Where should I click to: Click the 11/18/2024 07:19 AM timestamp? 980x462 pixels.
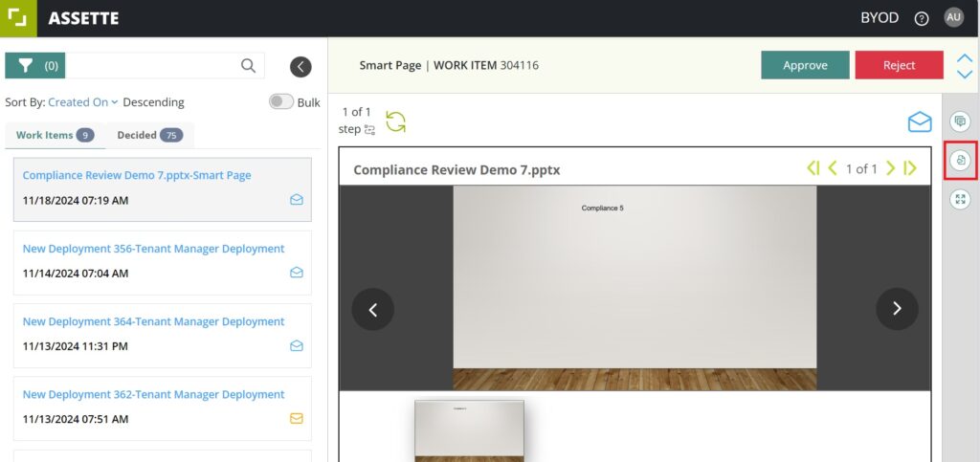point(76,201)
